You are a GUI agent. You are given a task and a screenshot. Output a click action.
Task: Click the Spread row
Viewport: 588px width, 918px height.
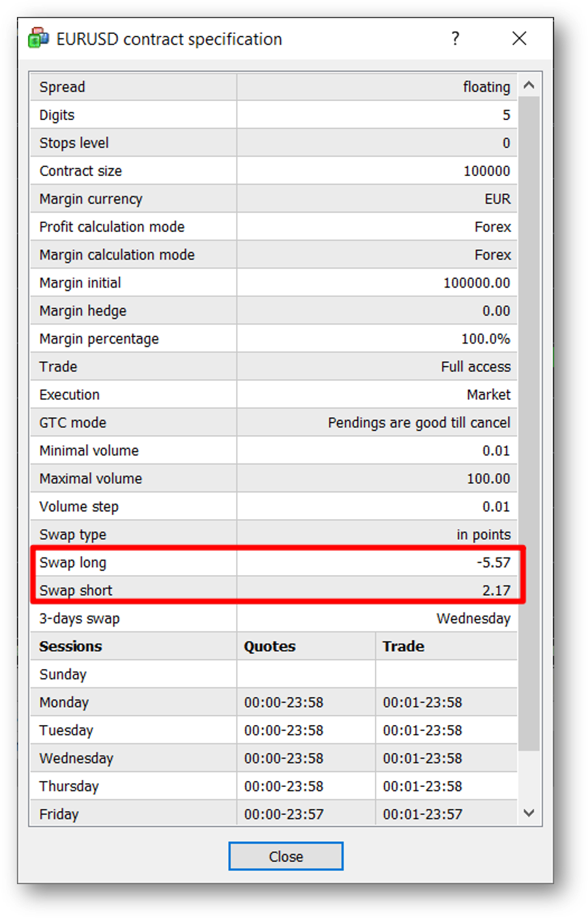[x=274, y=87]
